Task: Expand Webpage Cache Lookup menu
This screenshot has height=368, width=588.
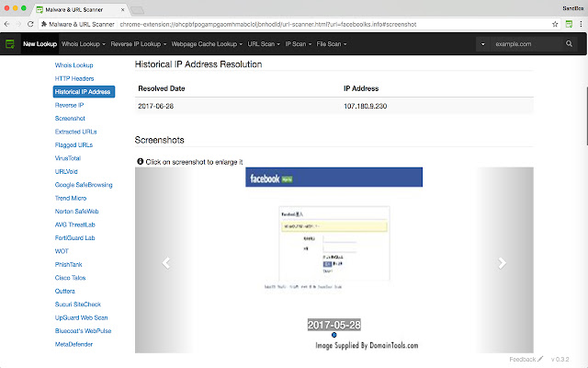Action: click(207, 44)
